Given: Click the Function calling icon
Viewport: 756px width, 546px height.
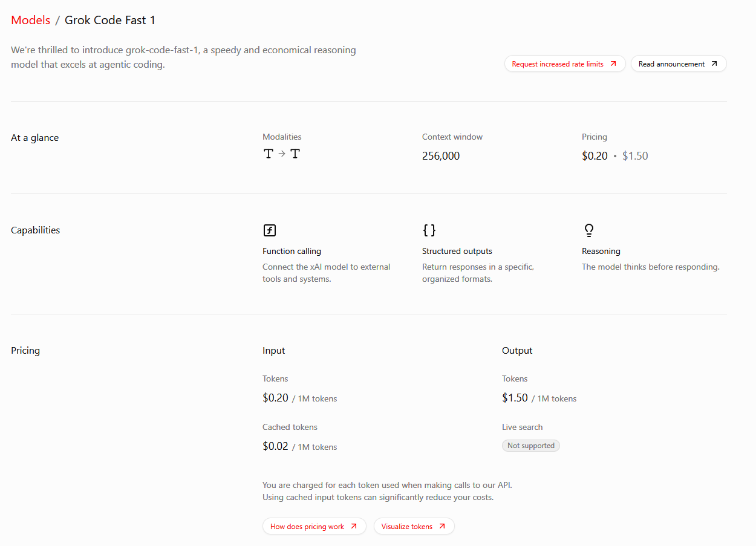Looking at the screenshot, I should [270, 230].
